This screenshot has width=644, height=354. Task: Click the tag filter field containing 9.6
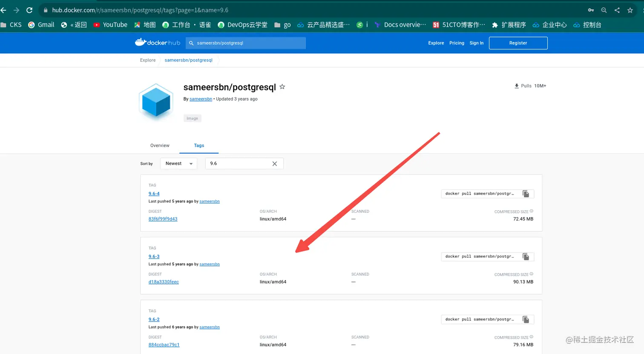(x=244, y=164)
